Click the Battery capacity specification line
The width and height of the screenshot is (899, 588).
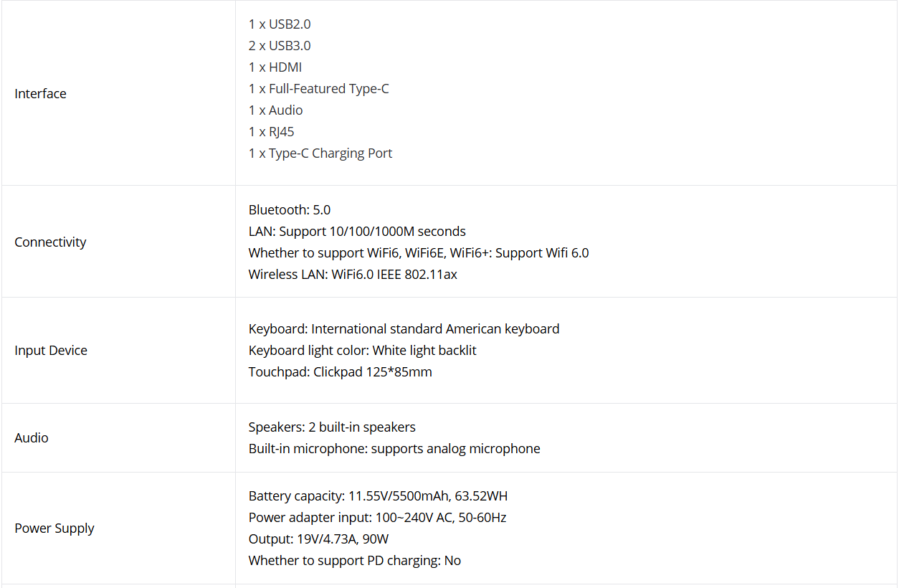(x=378, y=496)
